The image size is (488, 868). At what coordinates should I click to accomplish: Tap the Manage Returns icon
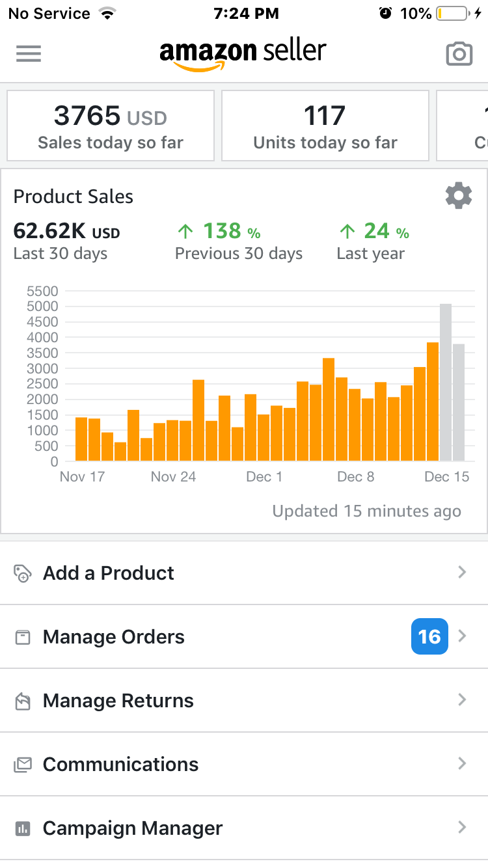[23, 701]
